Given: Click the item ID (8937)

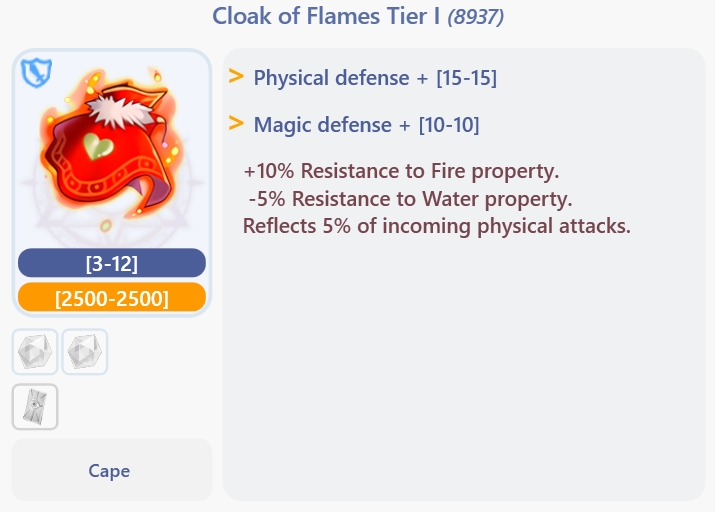Looking at the screenshot, I should (x=476, y=18).
